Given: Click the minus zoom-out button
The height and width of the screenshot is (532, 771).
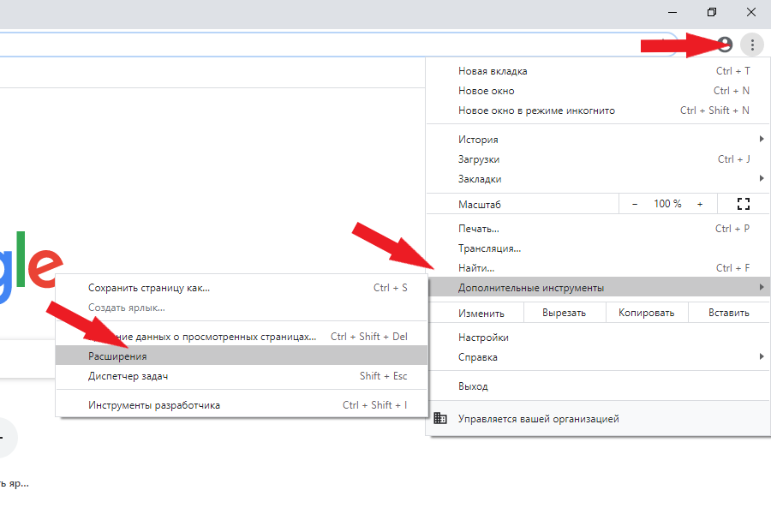Looking at the screenshot, I should click(x=635, y=204).
